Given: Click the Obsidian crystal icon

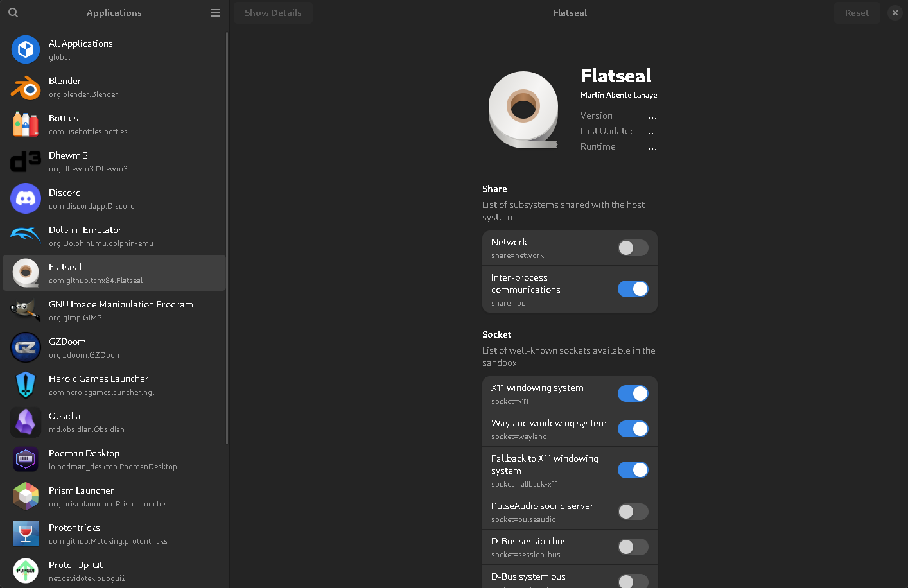Looking at the screenshot, I should [x=26, y=422].
